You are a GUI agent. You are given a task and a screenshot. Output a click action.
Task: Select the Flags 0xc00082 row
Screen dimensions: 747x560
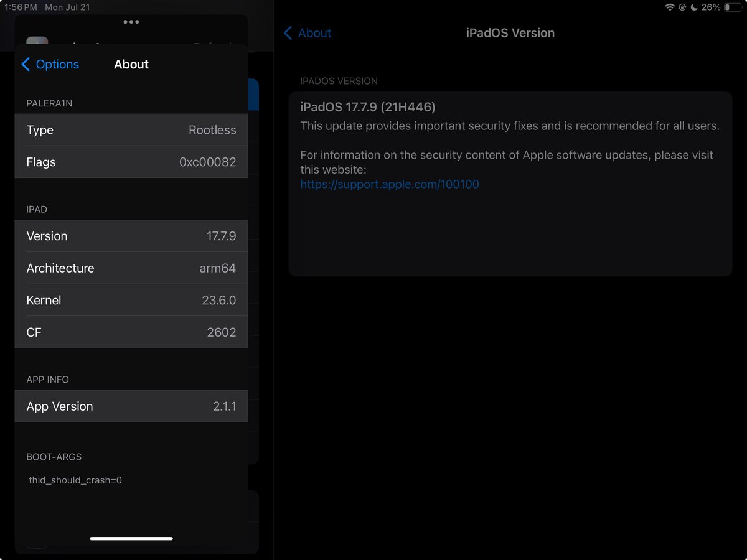131,162
